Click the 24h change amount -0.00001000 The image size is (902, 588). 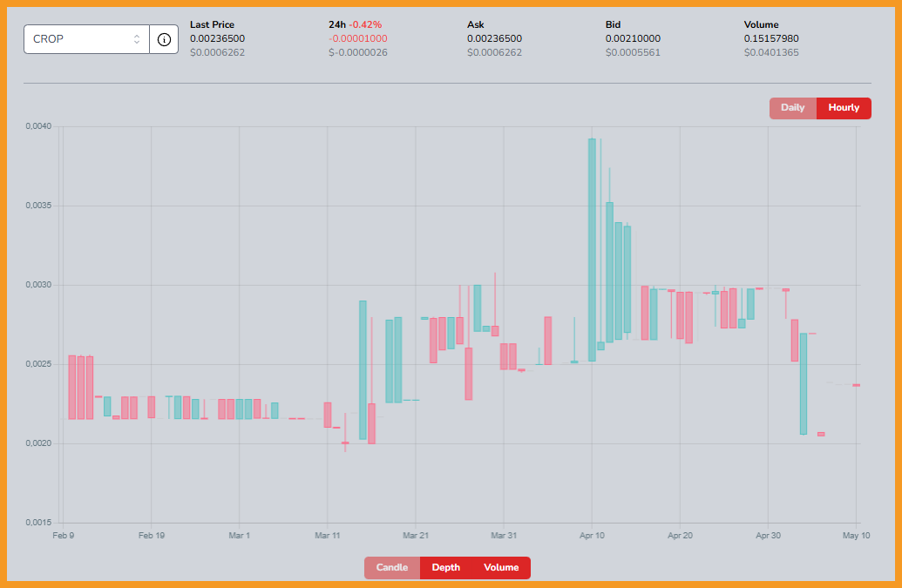pos(358,38)
